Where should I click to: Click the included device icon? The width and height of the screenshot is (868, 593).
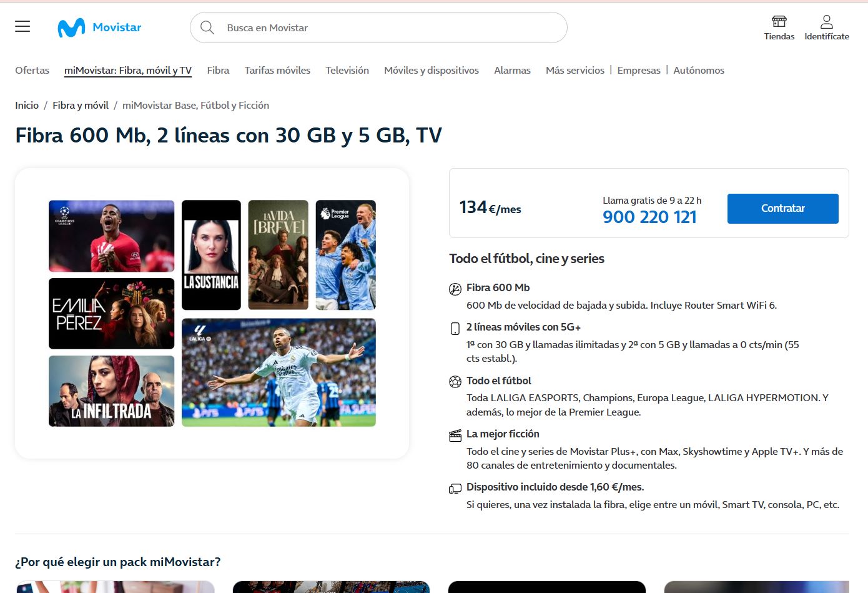(455, 489)
